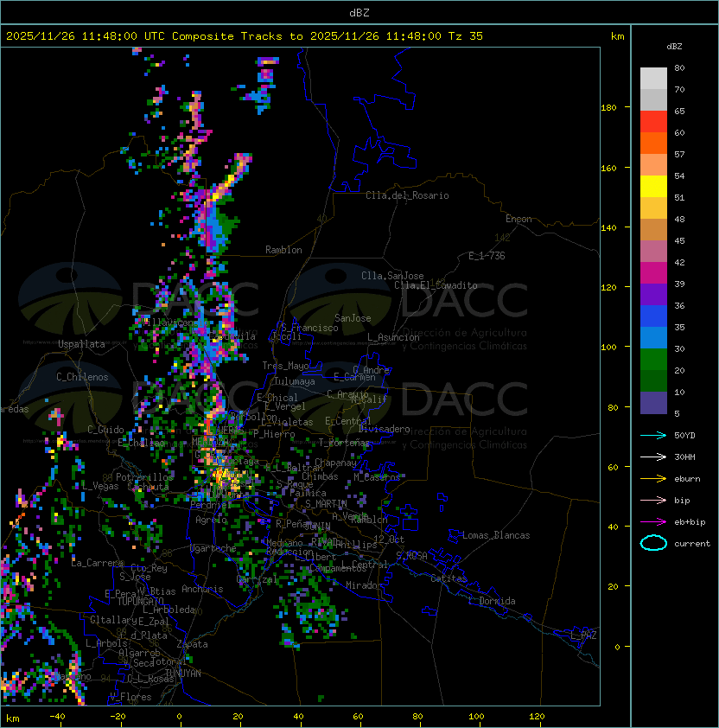The image size is (719, 728).
Task: Click the 'Tres_Mayo' map label
Action: point(285,366)
